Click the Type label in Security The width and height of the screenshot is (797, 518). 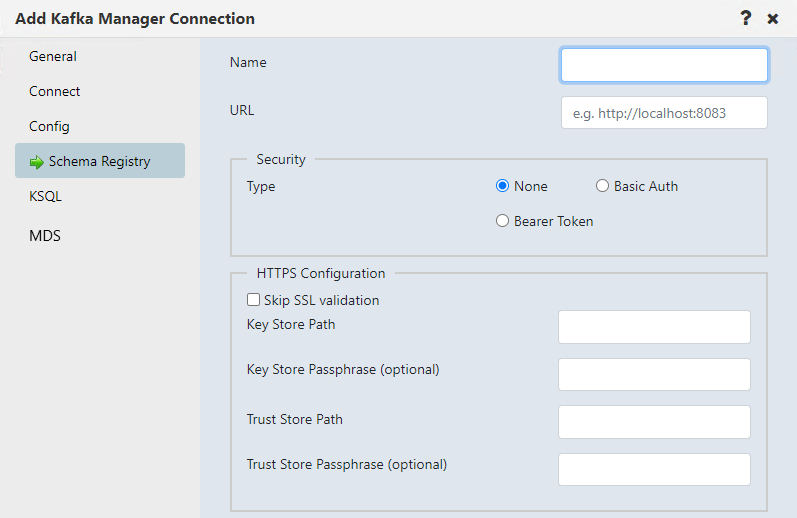coord(261,187)
